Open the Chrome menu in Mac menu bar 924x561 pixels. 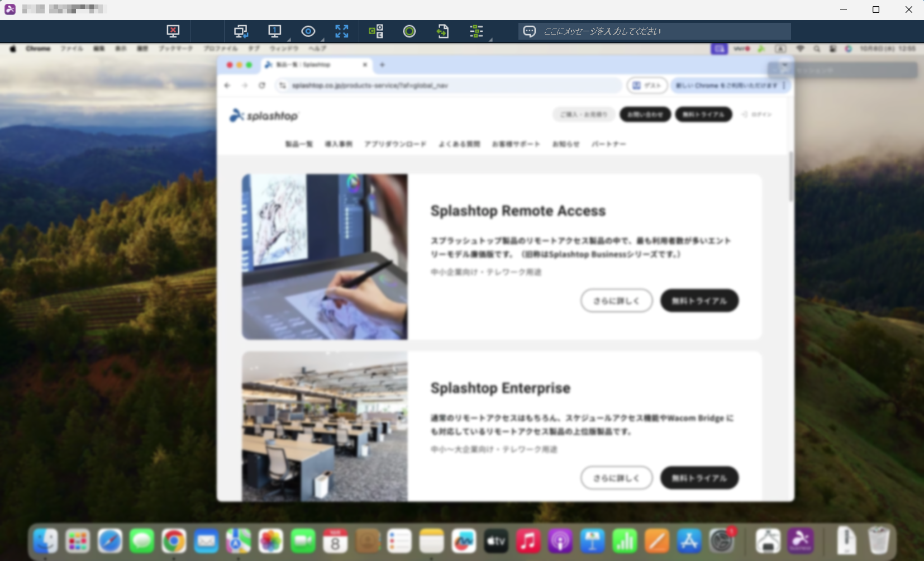click(x=38, y=49)
